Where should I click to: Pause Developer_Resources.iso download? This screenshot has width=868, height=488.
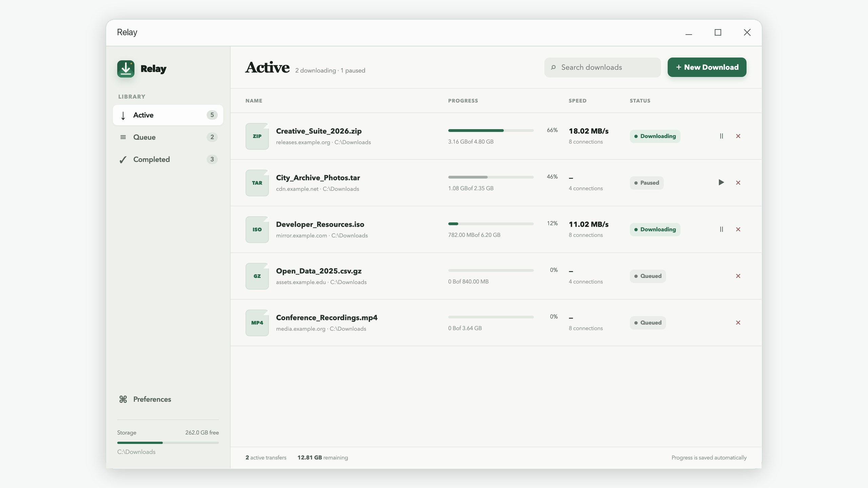tap(721, 229)
